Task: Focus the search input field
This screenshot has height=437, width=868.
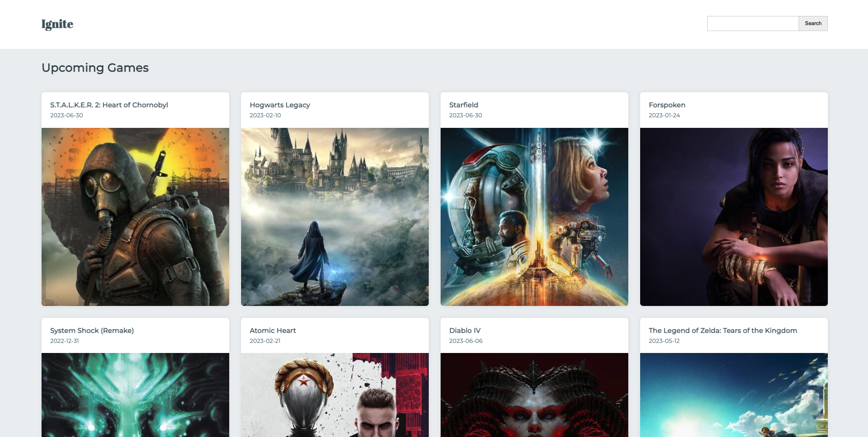Action: 753,23
